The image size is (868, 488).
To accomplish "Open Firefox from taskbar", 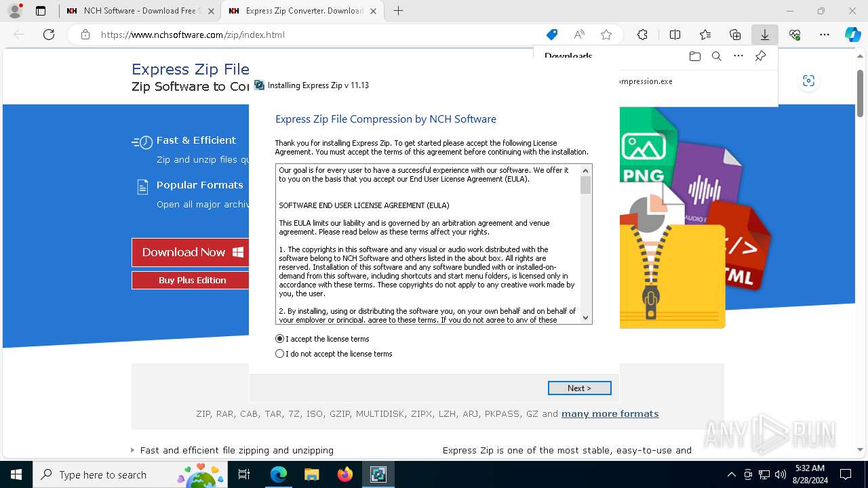I will click(x=344, y=474).
